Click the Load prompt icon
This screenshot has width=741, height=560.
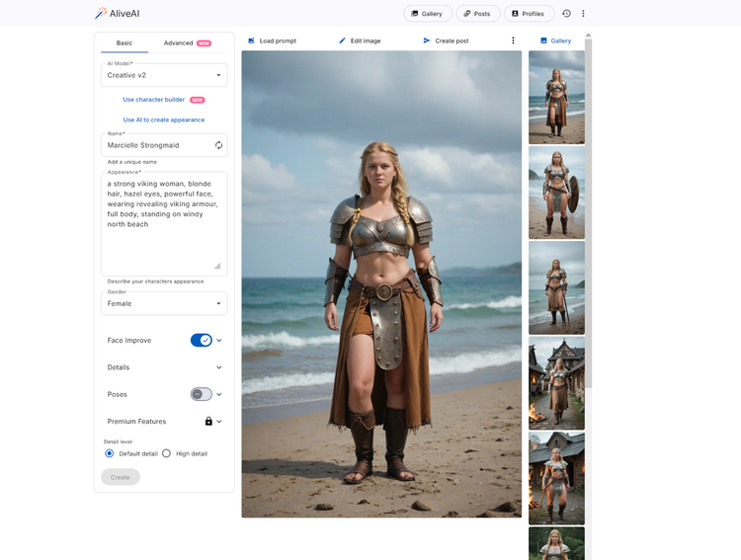click(251, 40)
